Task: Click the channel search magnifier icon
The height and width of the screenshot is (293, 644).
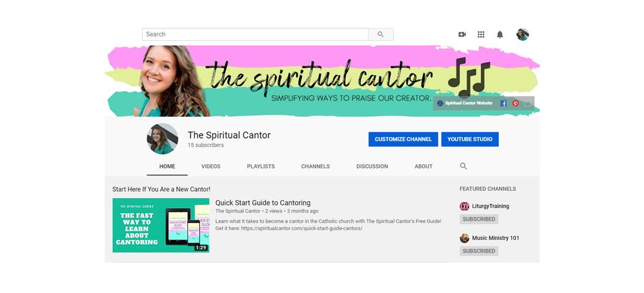Action: [463, 166]
